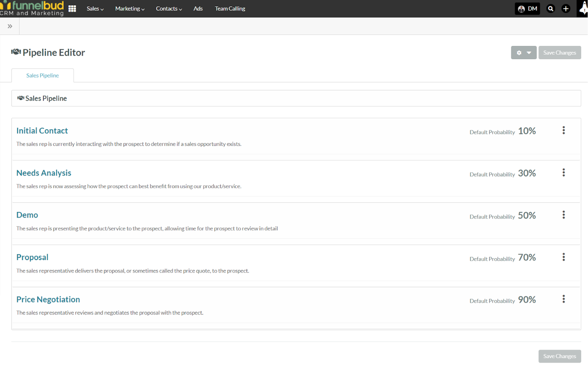
Task: Open the three-dot menu for Price Negotiation
Action: point(564,299)
